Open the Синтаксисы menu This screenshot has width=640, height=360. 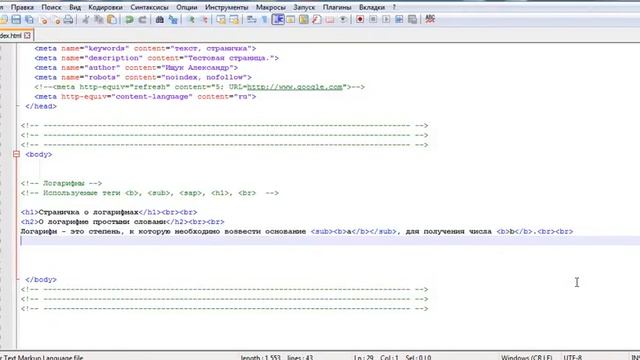(149, 7)
